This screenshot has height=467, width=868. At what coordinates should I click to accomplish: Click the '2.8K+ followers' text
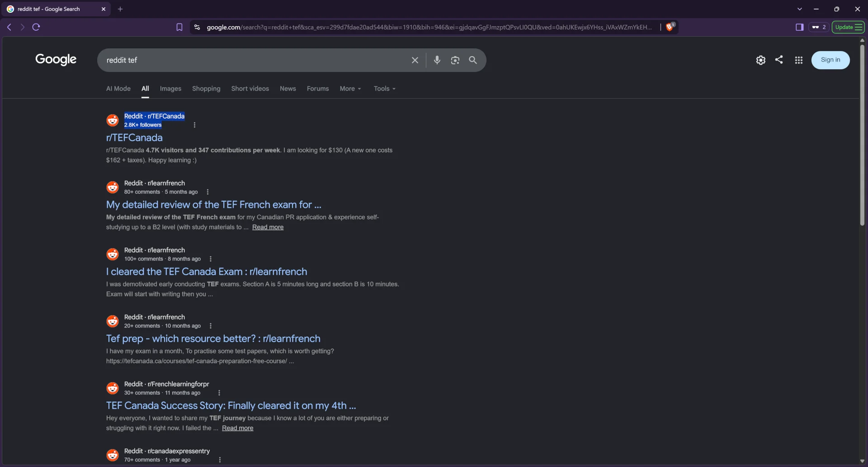tap(143, 125)
